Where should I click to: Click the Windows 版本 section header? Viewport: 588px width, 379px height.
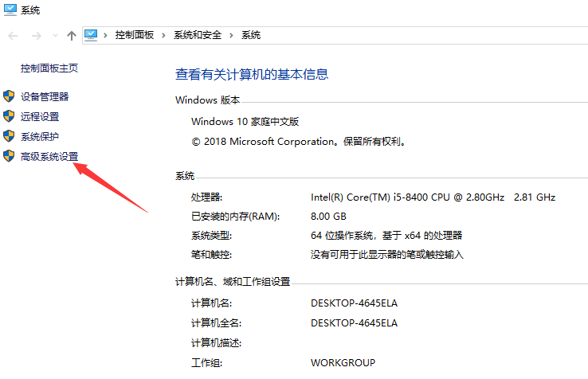tap(207, 100)
